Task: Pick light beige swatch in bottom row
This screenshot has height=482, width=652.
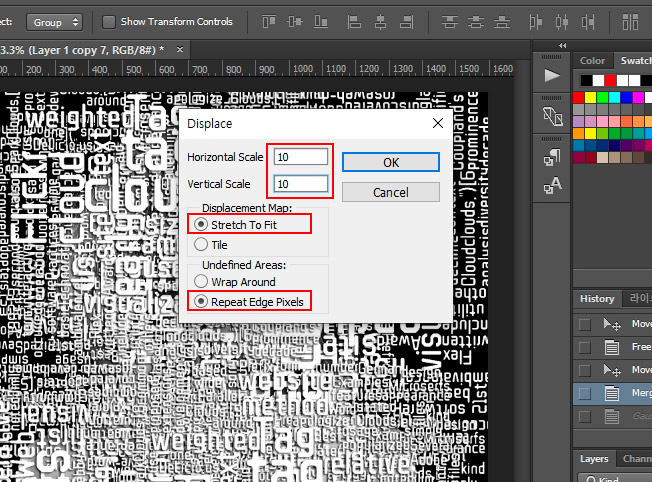Action: pyautogui.click(x=602, y=158)
